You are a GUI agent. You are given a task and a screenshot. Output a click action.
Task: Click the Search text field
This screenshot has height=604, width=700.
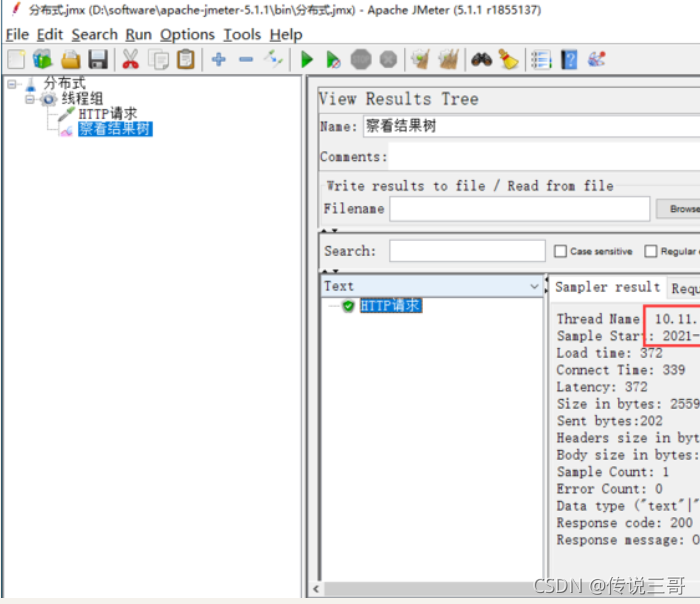467,251
